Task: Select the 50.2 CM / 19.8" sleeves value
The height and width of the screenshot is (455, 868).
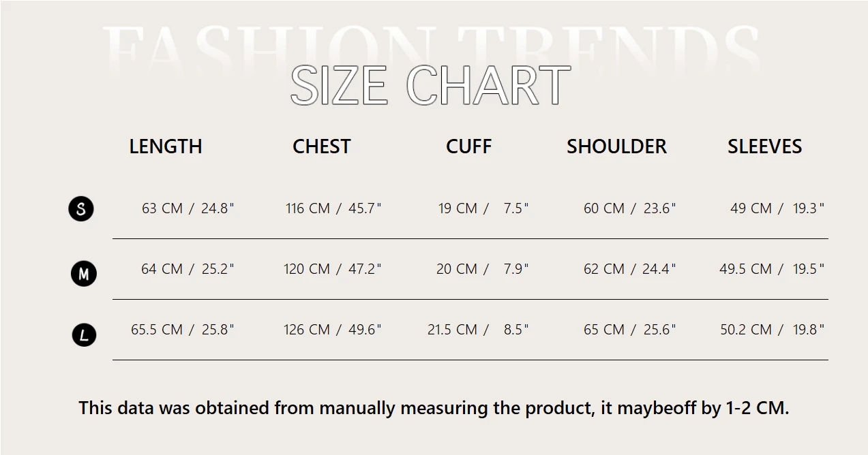Action: coord(772,330)
